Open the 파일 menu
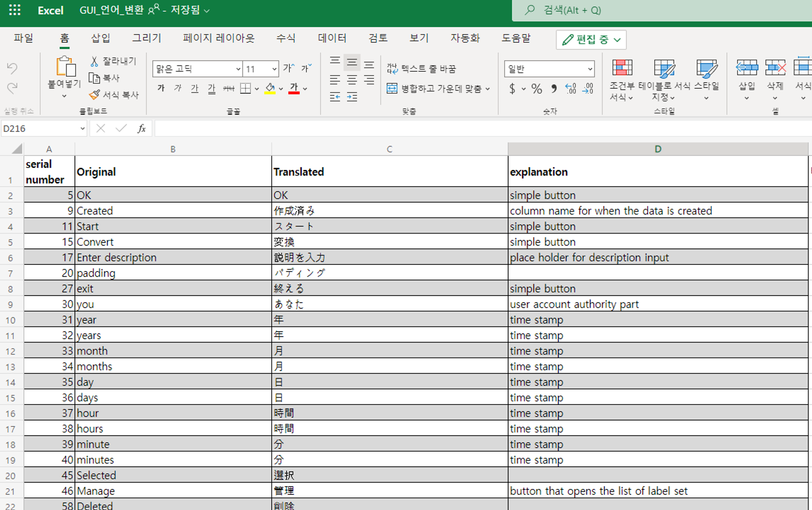 (x=23, y=38)
